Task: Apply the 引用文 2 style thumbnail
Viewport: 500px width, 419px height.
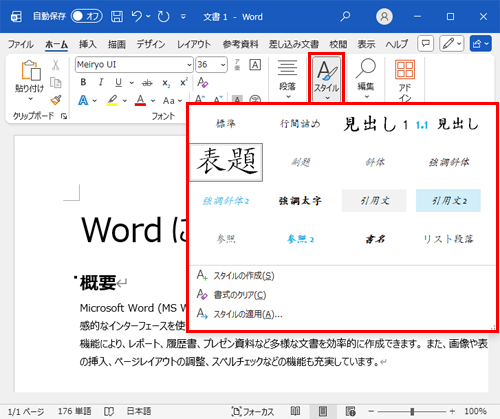Action: (448, 201)
